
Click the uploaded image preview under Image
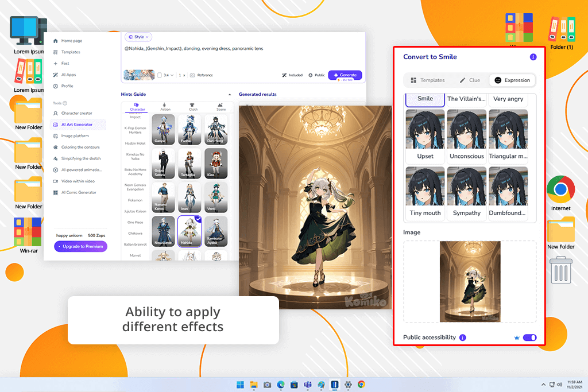pos(470,281)
